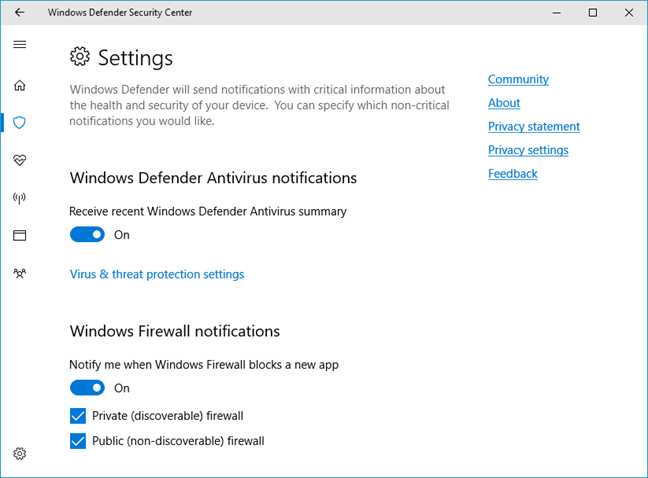Maximize the Windows Defender Security Center window
The width and height of the screenshot is (648, 478).
[593, 13]
